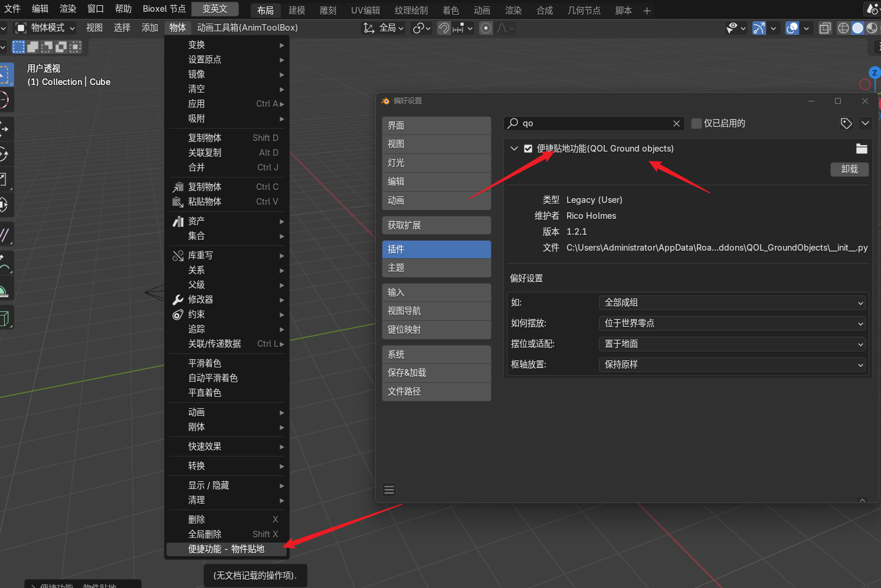Screen dimensions: 881x588
Task: Open QOL addon folder icon
Action: pyautogui.click(x=862, y=149)
